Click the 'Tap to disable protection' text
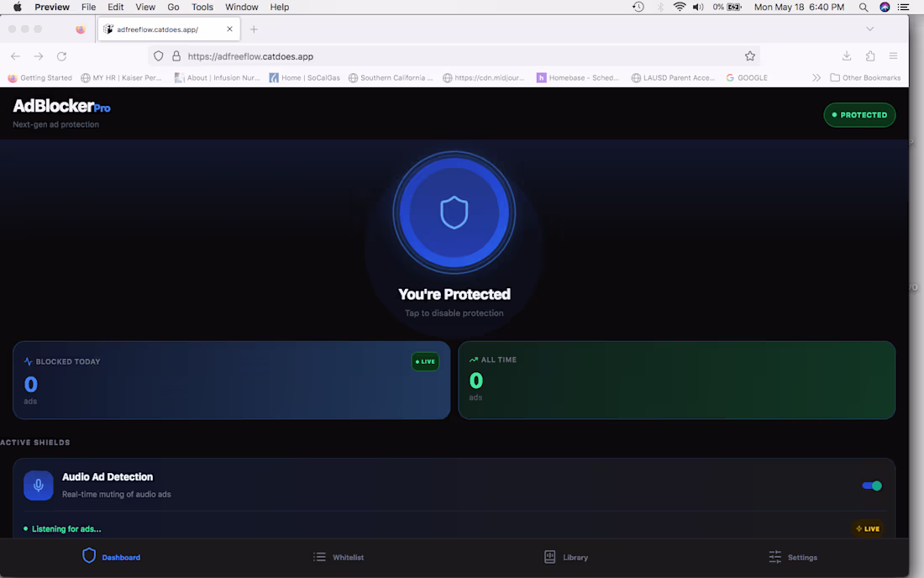Screen dimensions: 924x578 tap(454, 313)
